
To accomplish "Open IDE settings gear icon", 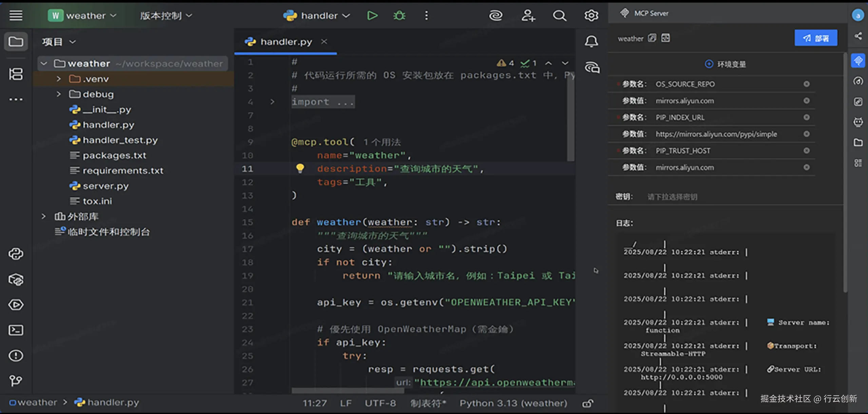I will 591,16.
